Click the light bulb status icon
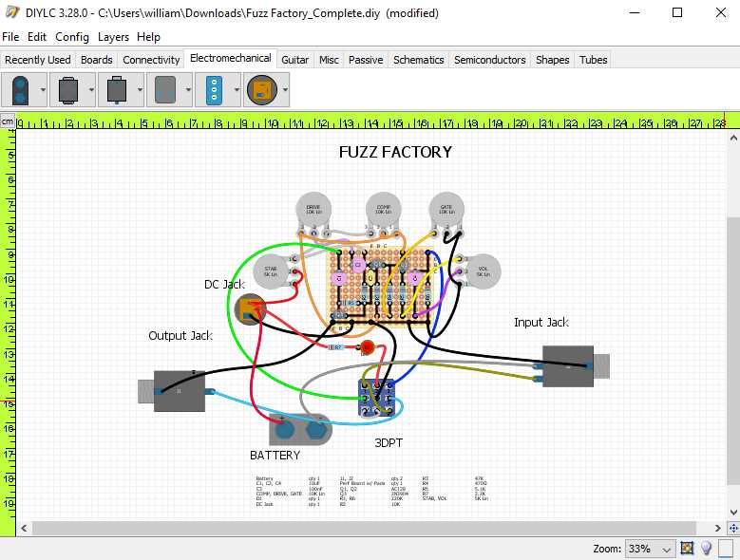740x560 pixels. click(x=706, y=548)
